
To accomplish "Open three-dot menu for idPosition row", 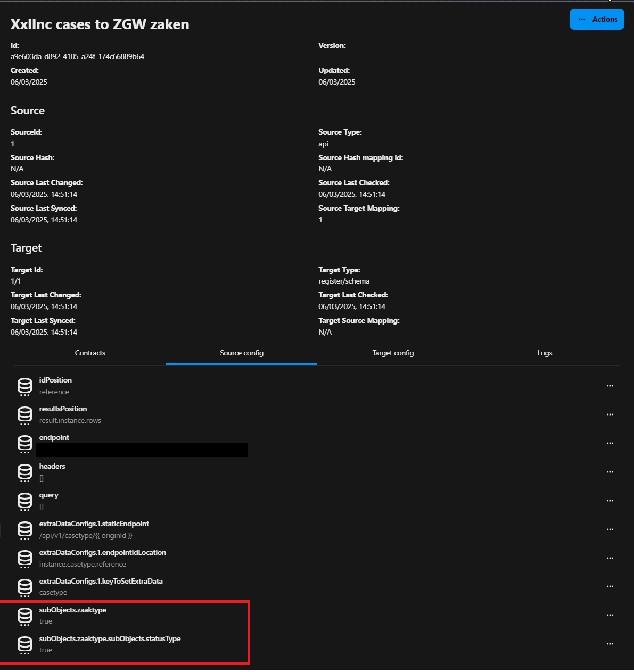I will point(610,386).
